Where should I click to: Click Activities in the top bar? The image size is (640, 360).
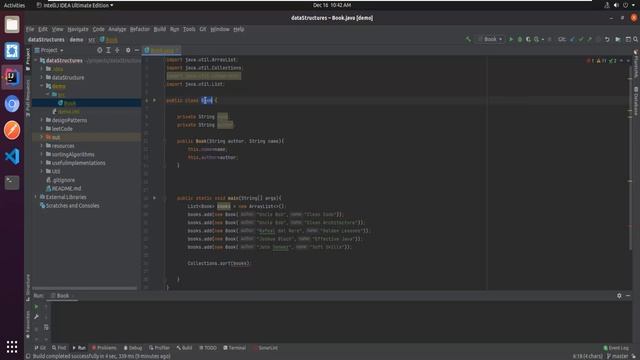(x=14, y=5)
